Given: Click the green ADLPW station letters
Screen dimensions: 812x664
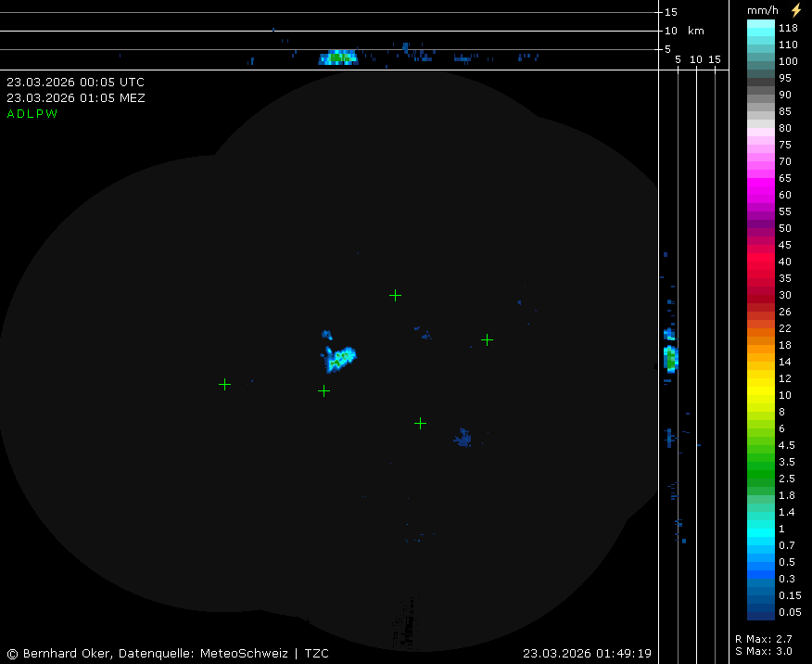Looking at the screenshot, I should click(32, 114).
